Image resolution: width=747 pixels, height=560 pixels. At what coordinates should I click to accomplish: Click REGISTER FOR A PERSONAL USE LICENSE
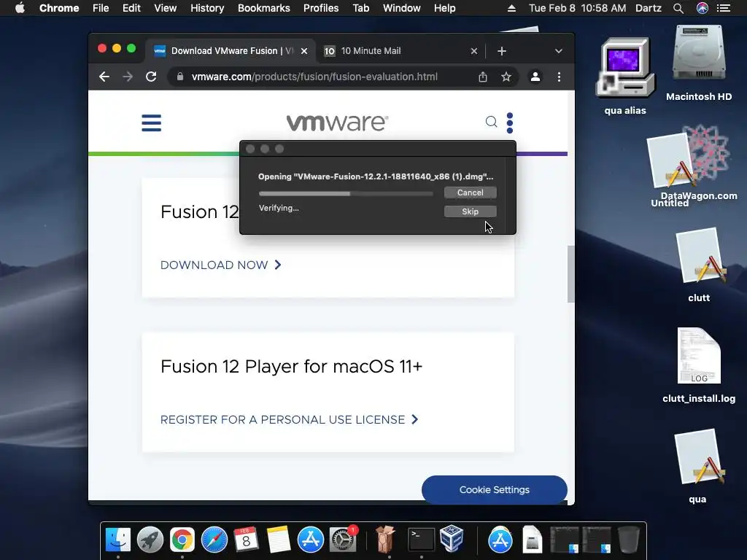(289, 419)
